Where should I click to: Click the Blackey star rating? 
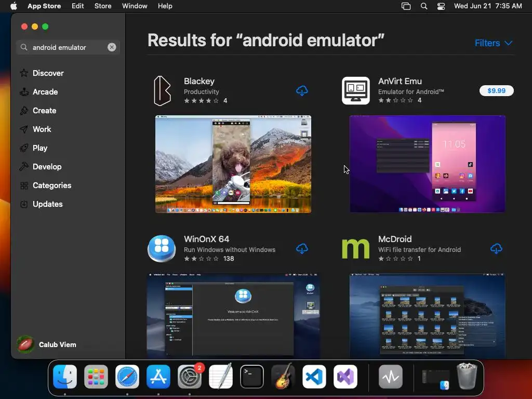click(x=201, y=101)
